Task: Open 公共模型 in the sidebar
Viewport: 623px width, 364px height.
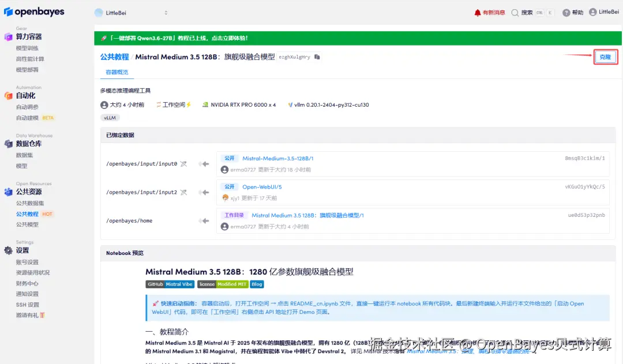Action: [27, 224]
